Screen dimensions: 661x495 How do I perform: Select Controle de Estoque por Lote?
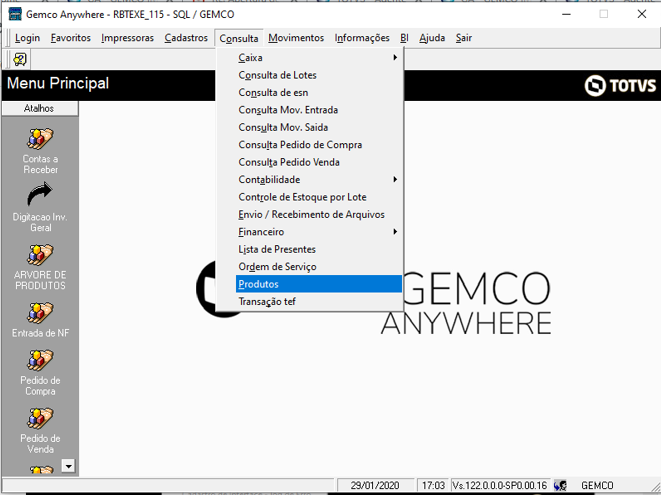(319, 197)
